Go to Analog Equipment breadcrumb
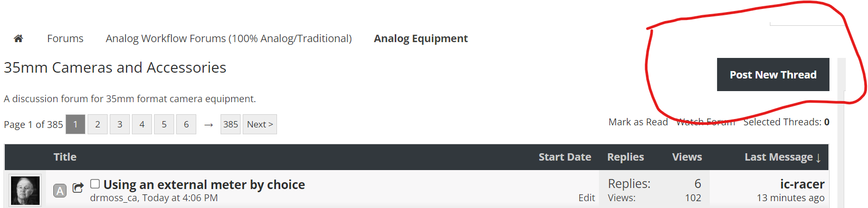Viewport: 868px width, 208px height. pyautogui.click(x=421, y=38)
